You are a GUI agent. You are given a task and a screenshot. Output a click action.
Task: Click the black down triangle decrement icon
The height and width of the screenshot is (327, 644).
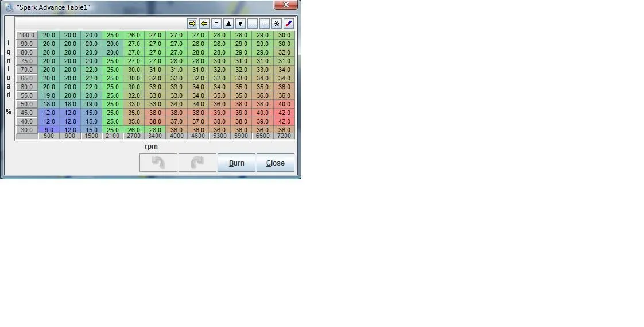(240, 24)
